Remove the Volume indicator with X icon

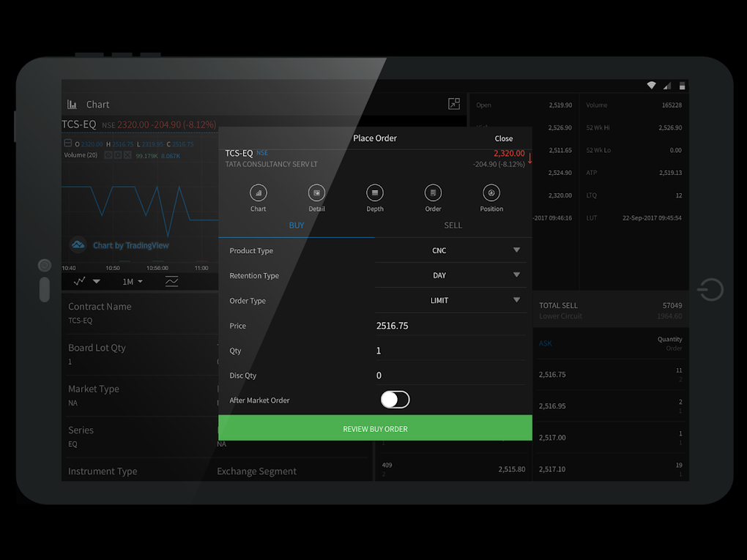click(127, 155)
